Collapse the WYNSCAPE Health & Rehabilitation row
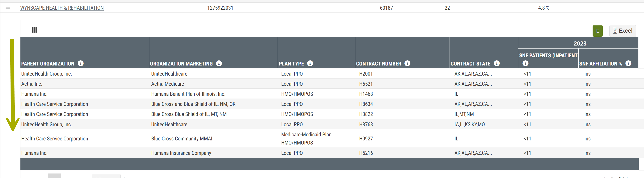Screen dimensions: 644x178 (8, 8)
